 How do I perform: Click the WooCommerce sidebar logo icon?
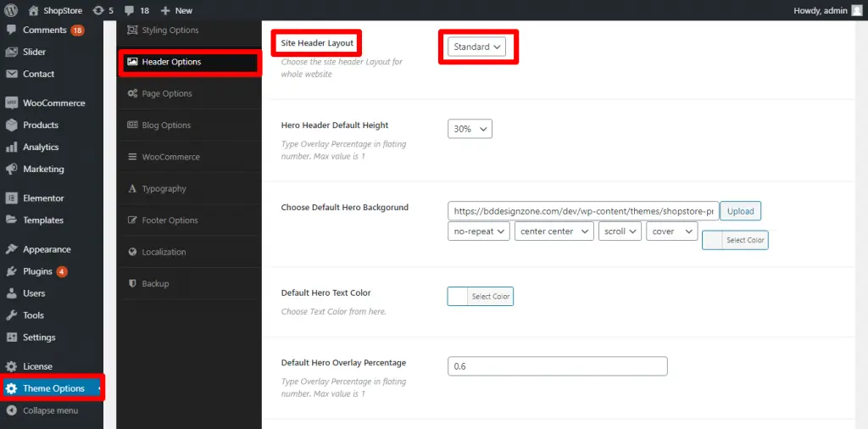point(11,103)
